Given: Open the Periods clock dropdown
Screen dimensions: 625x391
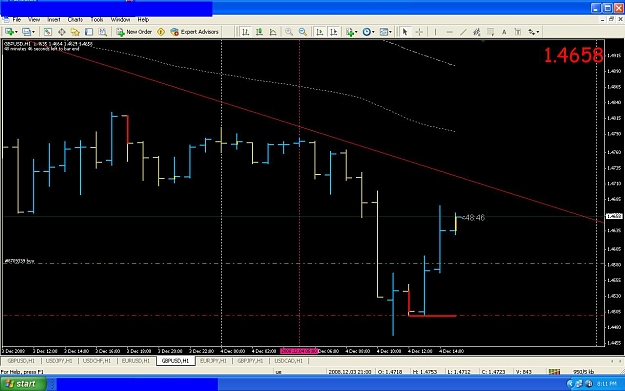Looking at the screenshot, I should point(369,32).
